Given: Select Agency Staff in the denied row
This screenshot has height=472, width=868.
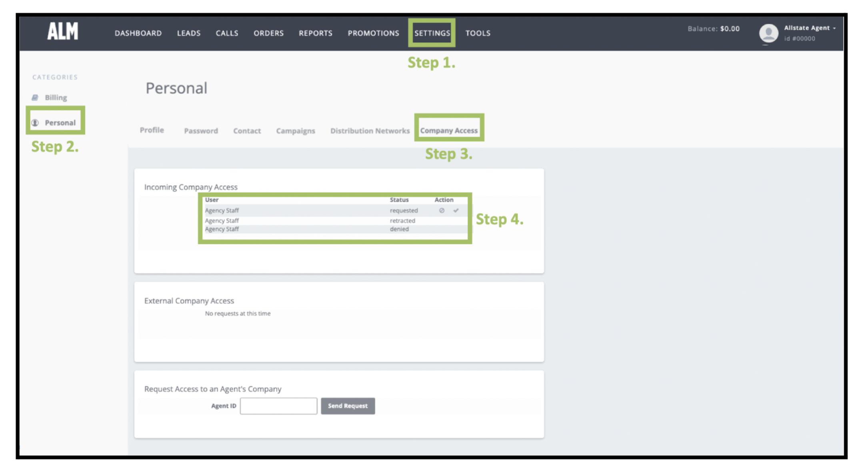Looking at the screenshot, I should click(x=222, y=229).
